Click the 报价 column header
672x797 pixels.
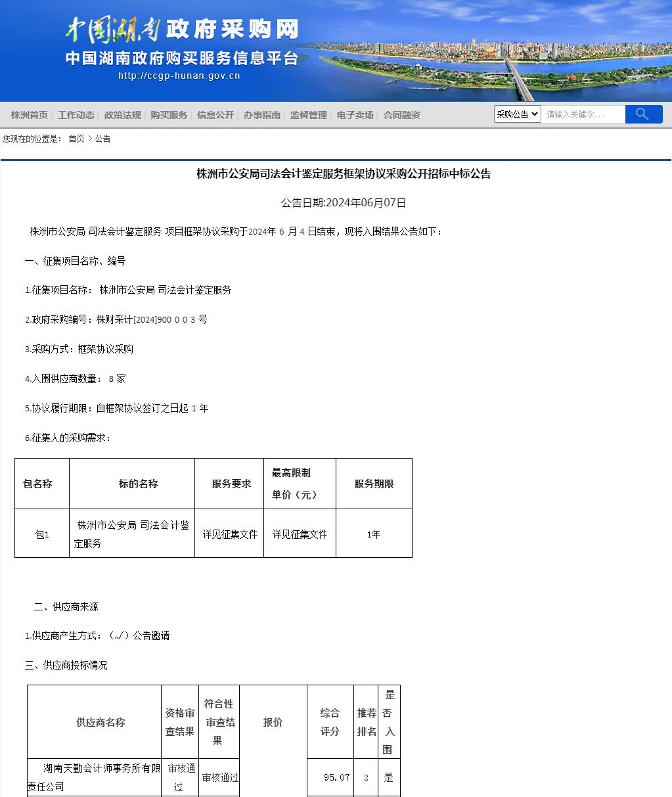pos(273,722)
